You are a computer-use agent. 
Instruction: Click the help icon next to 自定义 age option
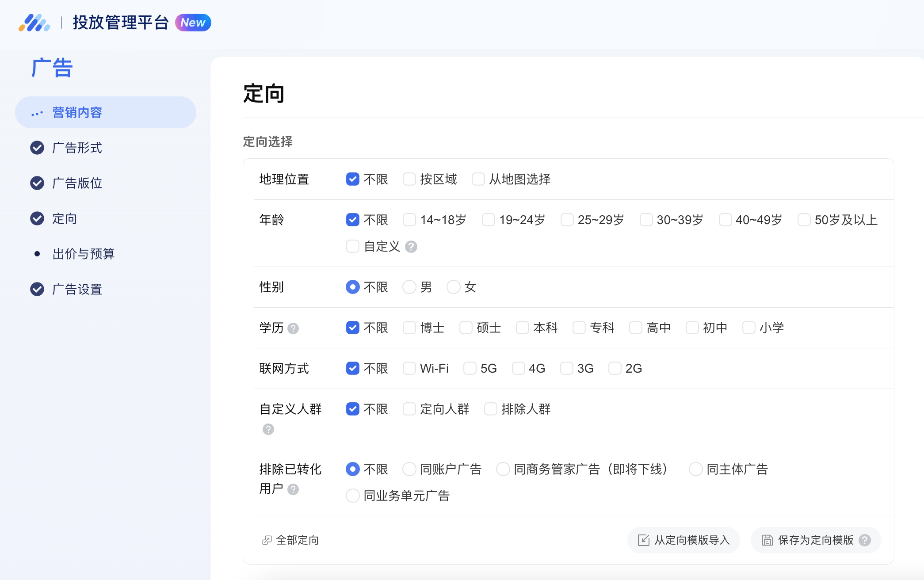(412, 247)
